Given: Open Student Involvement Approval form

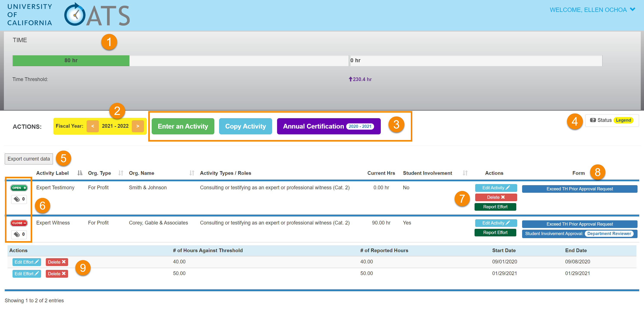Looking at the screenshot, I should coord(579,234).
